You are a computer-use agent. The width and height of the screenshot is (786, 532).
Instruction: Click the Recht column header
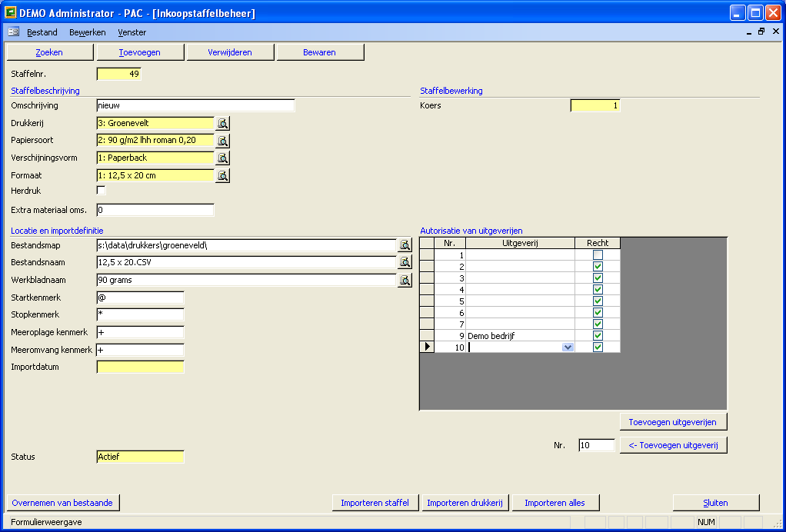(x=598, y=243)
